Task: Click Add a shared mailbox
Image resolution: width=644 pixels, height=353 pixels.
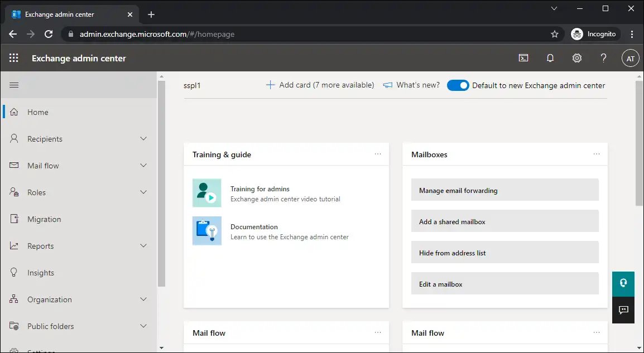Action: 505,221
